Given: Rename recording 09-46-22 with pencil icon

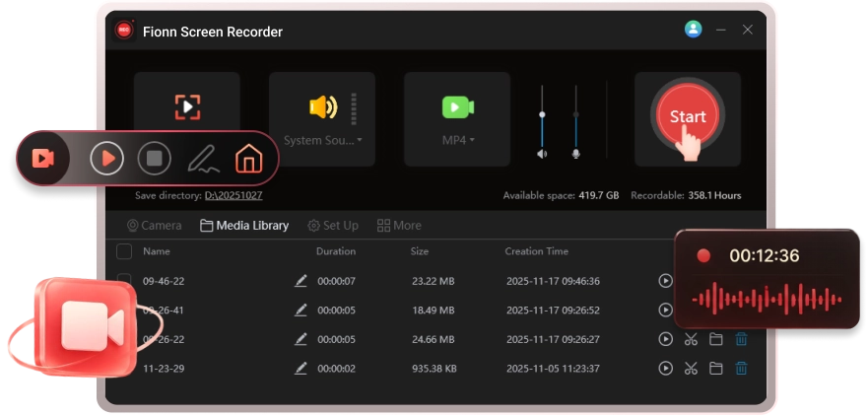Looking at the screenshot, I should point(300,281).
